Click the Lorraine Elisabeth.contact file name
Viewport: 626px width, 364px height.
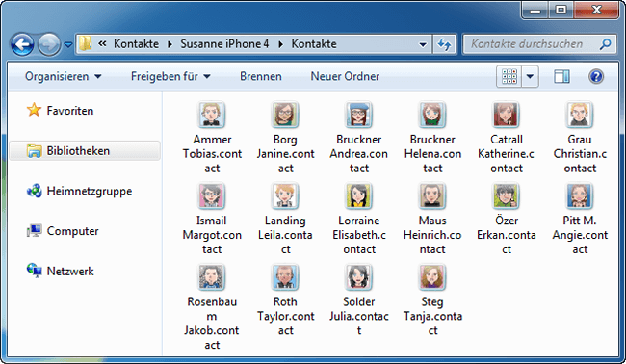tap(359, 235)
